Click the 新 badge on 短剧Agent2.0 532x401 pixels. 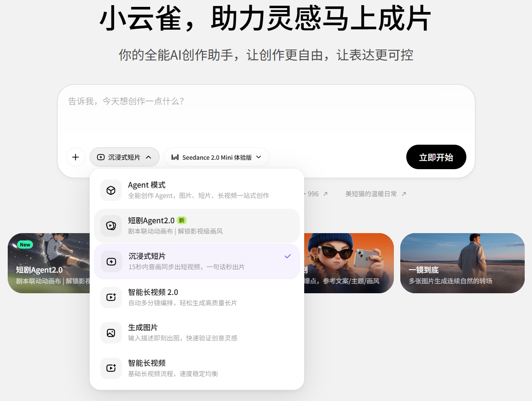[182, 220]
